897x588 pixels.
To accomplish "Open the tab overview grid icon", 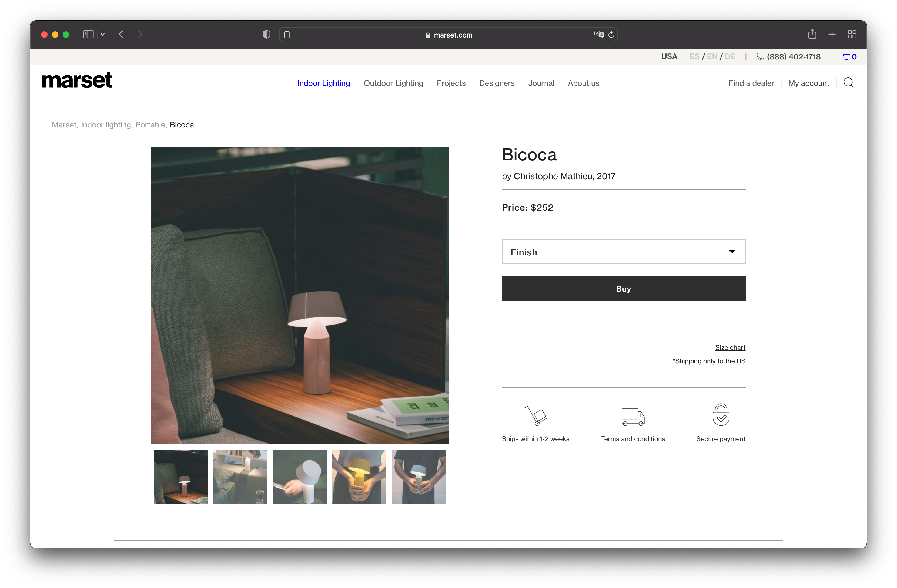I will click(852, 34).
